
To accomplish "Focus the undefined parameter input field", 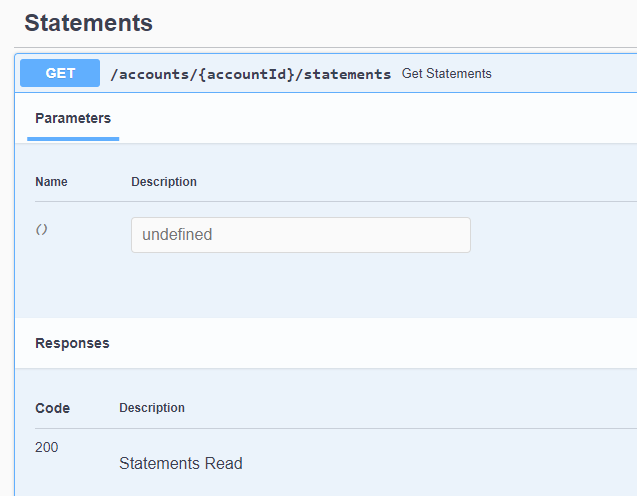I will pyautogui.click(x=301, y=235).
